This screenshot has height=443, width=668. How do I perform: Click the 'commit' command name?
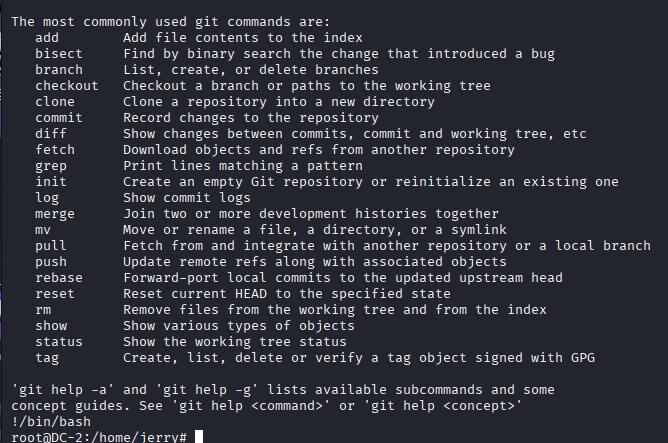tap(59, 118)
